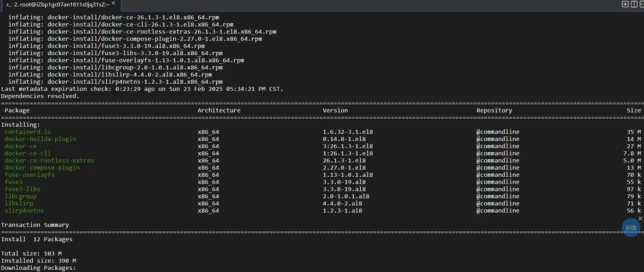The height and width of the screenshot is (272, 644).
Task: Split the terminal into side-by-side panes
Action: 633,4
